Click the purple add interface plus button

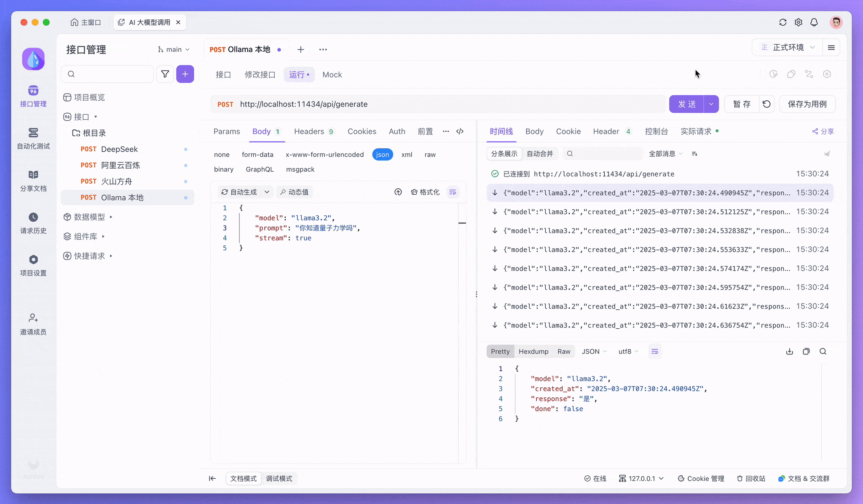click(185, 74)
